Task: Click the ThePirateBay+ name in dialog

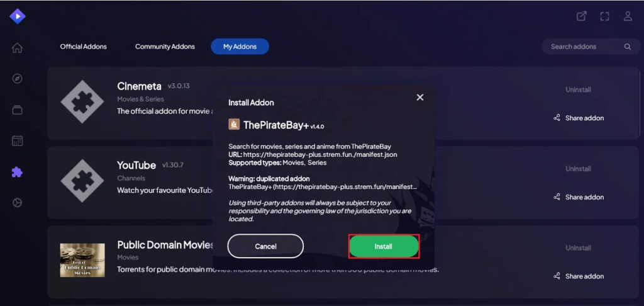Action: pos(275,125)
